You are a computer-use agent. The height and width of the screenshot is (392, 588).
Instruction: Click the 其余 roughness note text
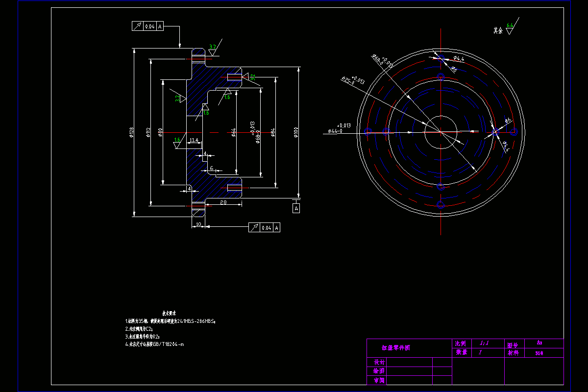point(498,30)
